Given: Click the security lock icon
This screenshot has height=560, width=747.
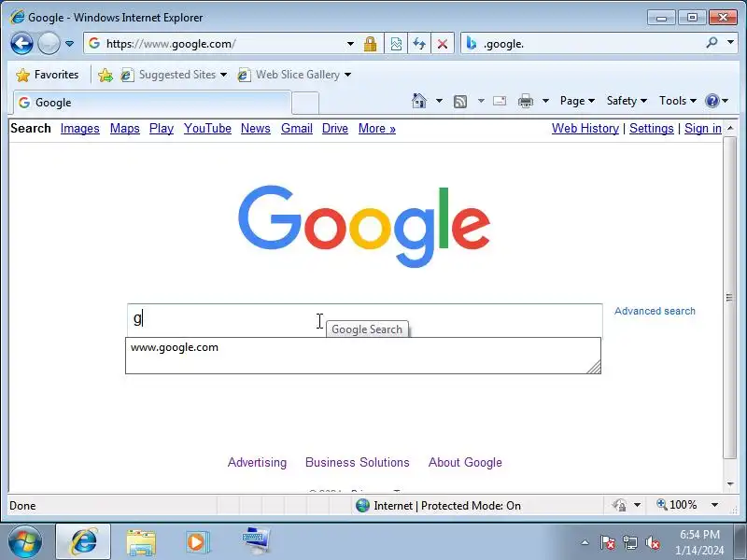Looking at the screenshot, I should [370, 44].
